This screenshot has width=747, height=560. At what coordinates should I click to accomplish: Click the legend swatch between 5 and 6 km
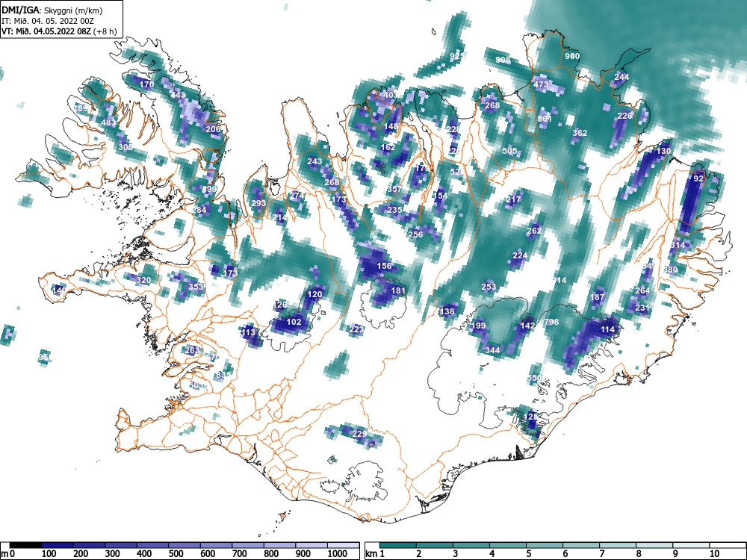[x=545, y=545]
